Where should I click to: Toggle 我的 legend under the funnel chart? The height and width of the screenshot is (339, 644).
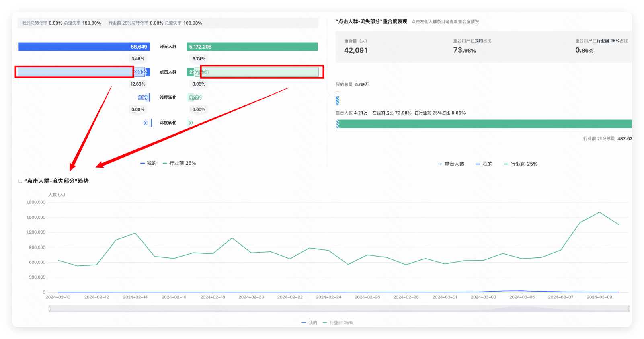148,163
